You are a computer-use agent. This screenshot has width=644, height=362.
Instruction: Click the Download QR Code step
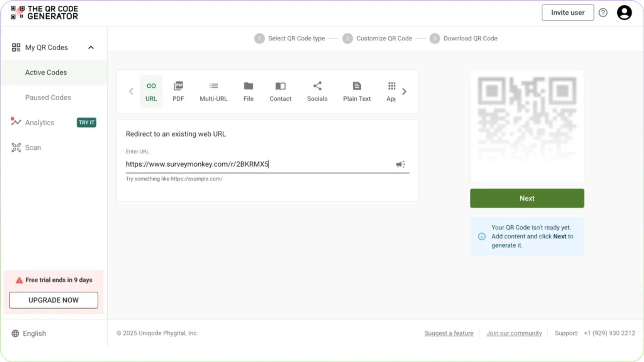point(464,39)
